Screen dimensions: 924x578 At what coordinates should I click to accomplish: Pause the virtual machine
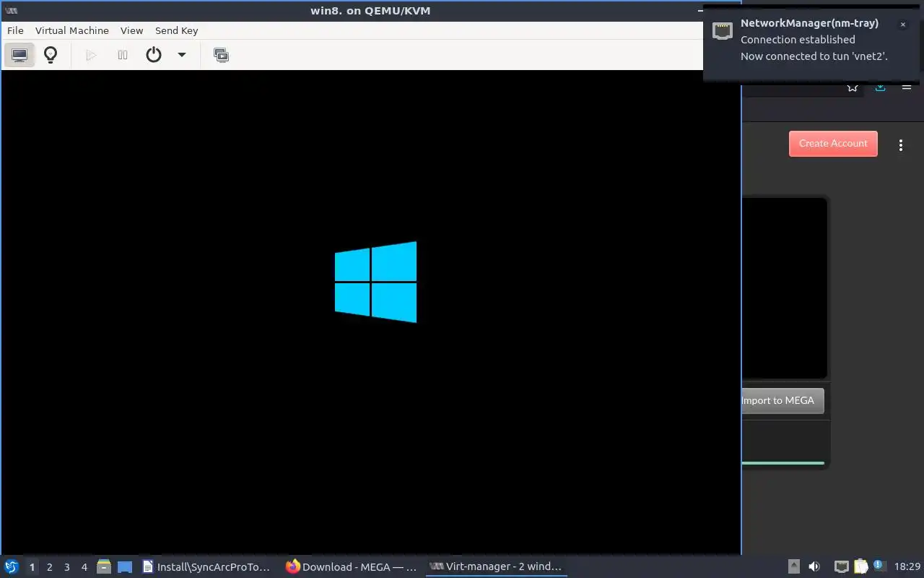(x=123, y=55)
